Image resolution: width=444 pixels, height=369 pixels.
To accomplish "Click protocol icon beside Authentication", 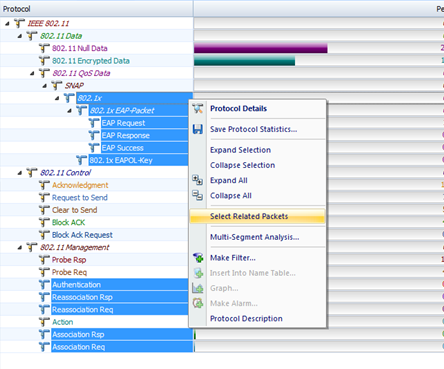I will pyautogui.click(x=44, y=285).
